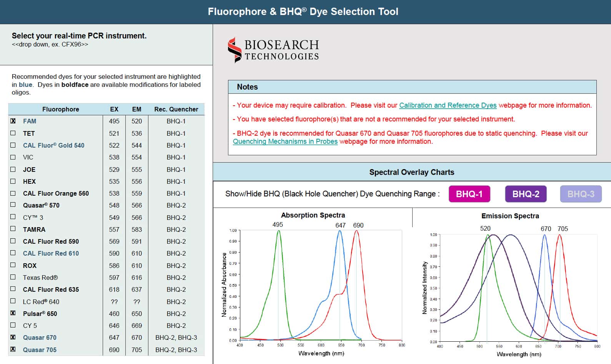Viewport: 611px width, 364px height.
Task: Toggle the BHQ-2 quenching range button
Action: click(x=526, y=194)
